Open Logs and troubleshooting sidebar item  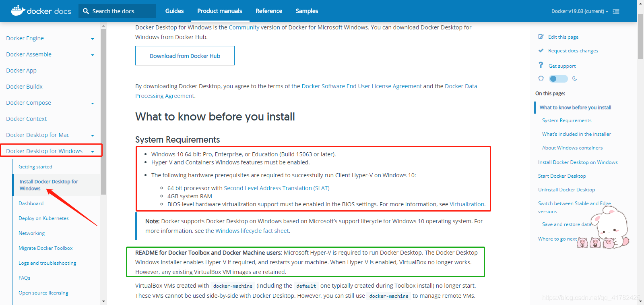pyautogui.click(x=47, y=263)
